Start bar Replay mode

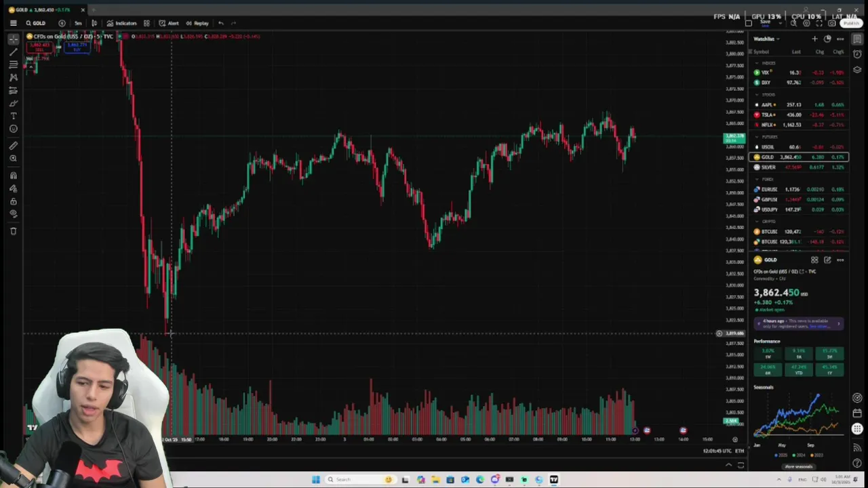(197, 23)
